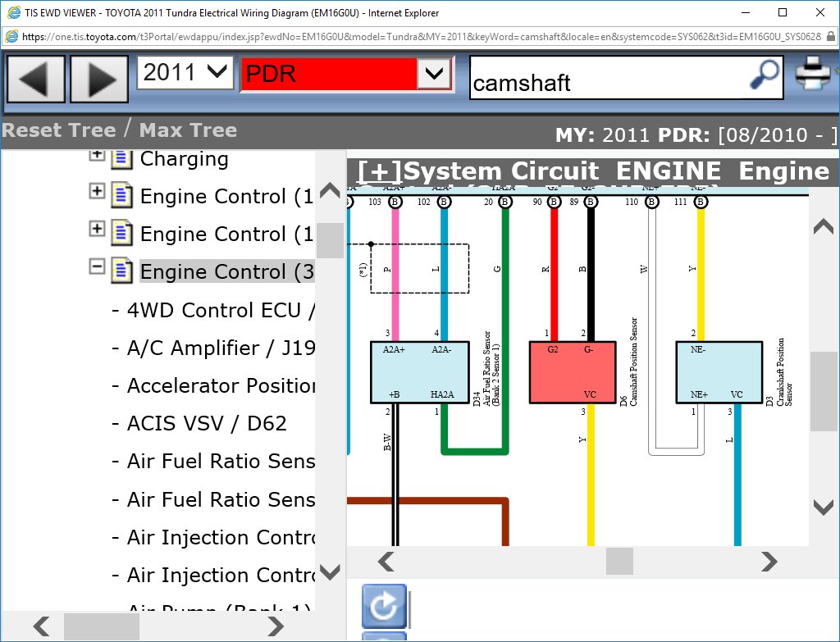Click the A2A+ terminal label in the D34 box
The image size is (840, 642).
(394, 349)
